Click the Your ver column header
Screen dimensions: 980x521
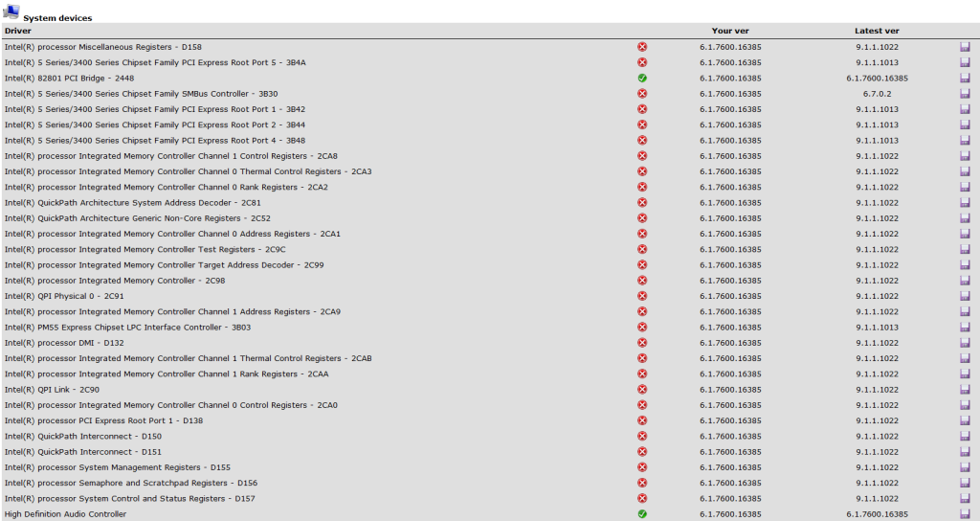[x=730, y=31]
